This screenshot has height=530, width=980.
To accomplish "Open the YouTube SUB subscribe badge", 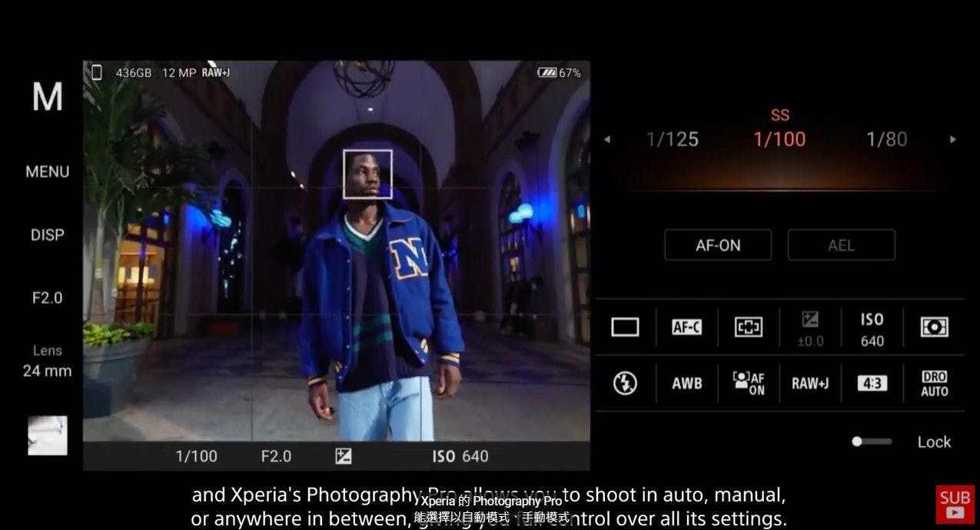I will point(955,505).
